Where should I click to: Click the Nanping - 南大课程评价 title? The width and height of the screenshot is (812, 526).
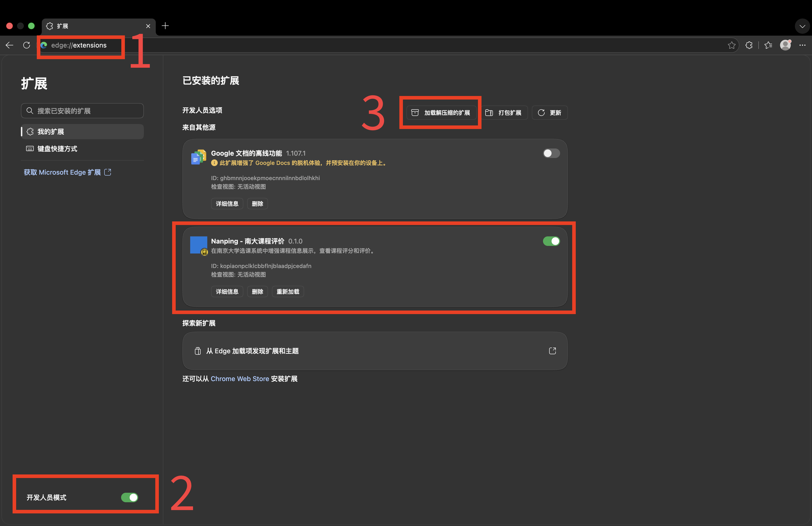coord(248,241)
